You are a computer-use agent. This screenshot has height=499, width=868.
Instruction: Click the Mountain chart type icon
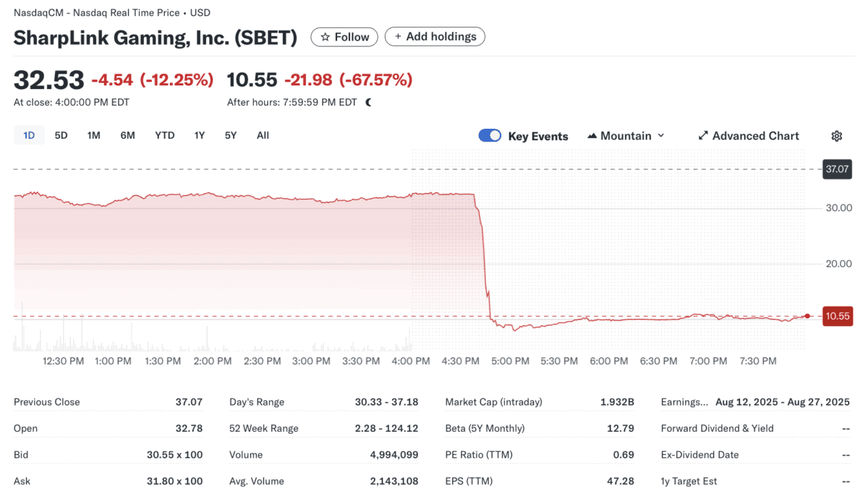click(x=592, y=136)
